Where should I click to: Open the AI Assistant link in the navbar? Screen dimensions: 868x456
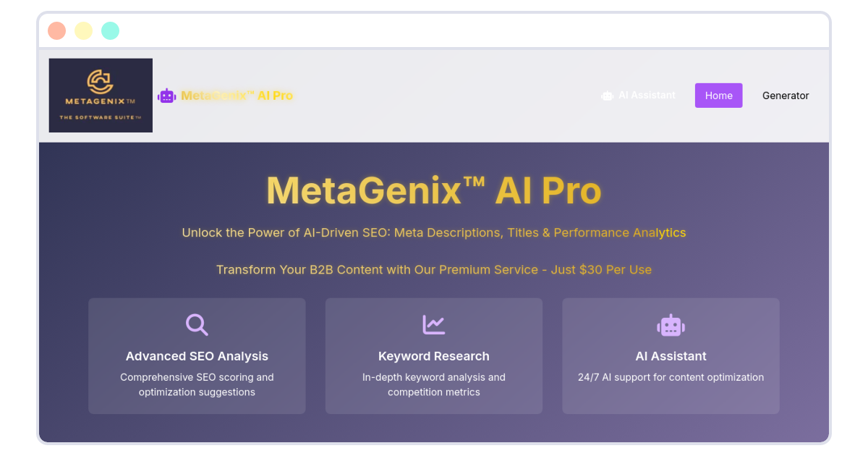[647, 96]
